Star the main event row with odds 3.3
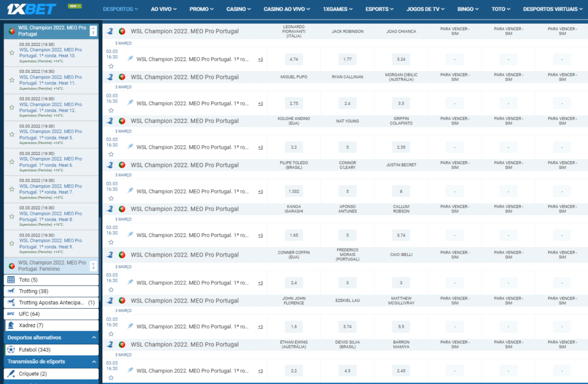 (111, 111)
